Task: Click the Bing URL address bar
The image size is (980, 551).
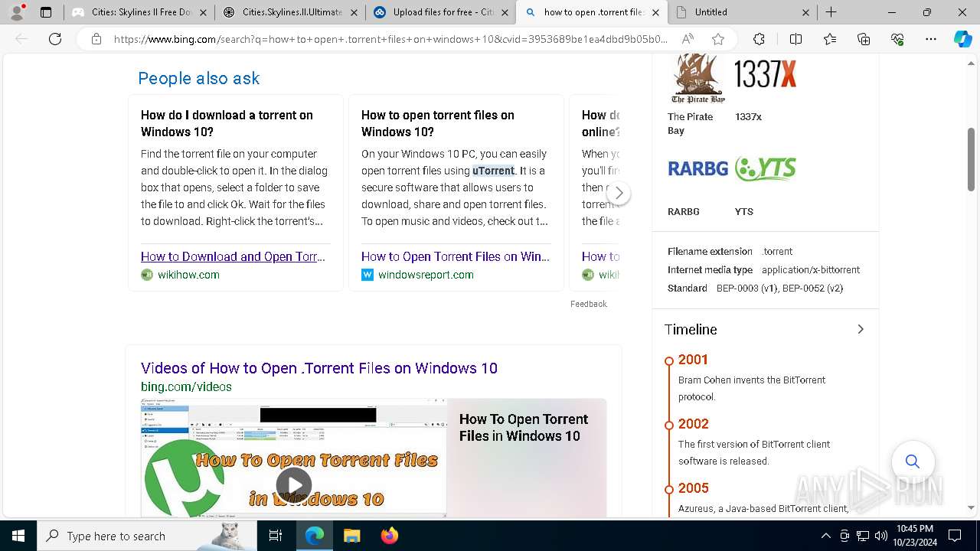Action: point(390,39)
